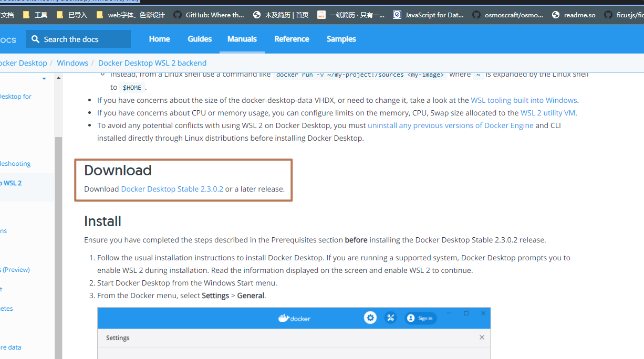Go to the Home nav tab
The height and width of the screenshot is (359, 644).
coord(159,39)
